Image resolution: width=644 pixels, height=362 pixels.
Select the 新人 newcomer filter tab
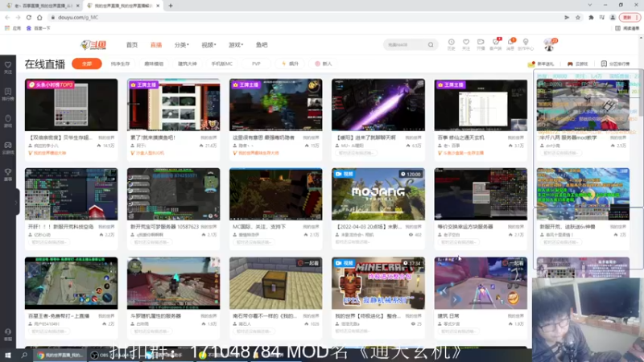pyautogui.click(x=324, y=64)
